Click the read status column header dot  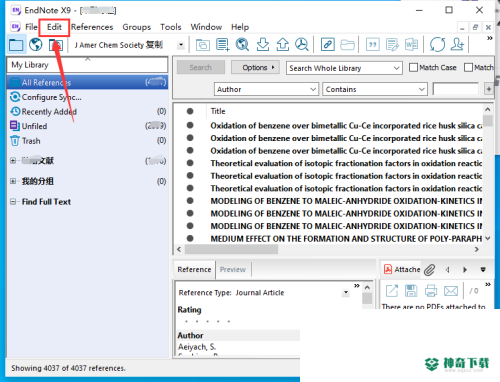(x=190, y=111)
